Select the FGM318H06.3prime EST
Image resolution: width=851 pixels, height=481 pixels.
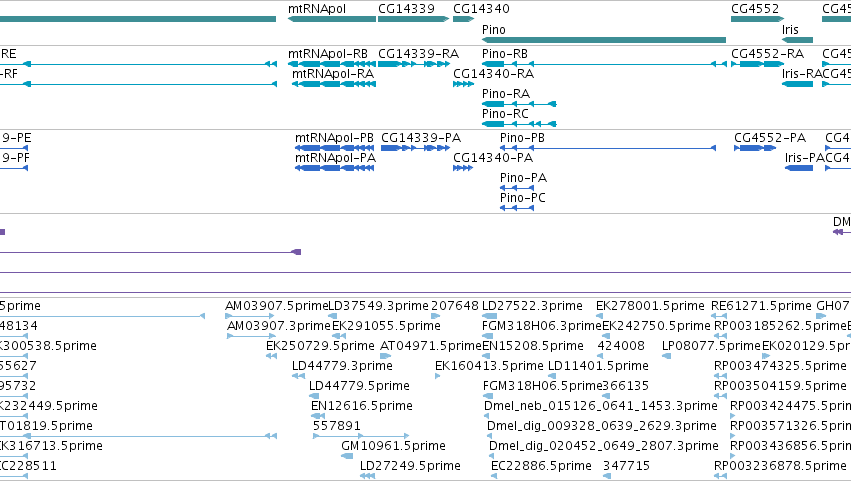point(487,336)
